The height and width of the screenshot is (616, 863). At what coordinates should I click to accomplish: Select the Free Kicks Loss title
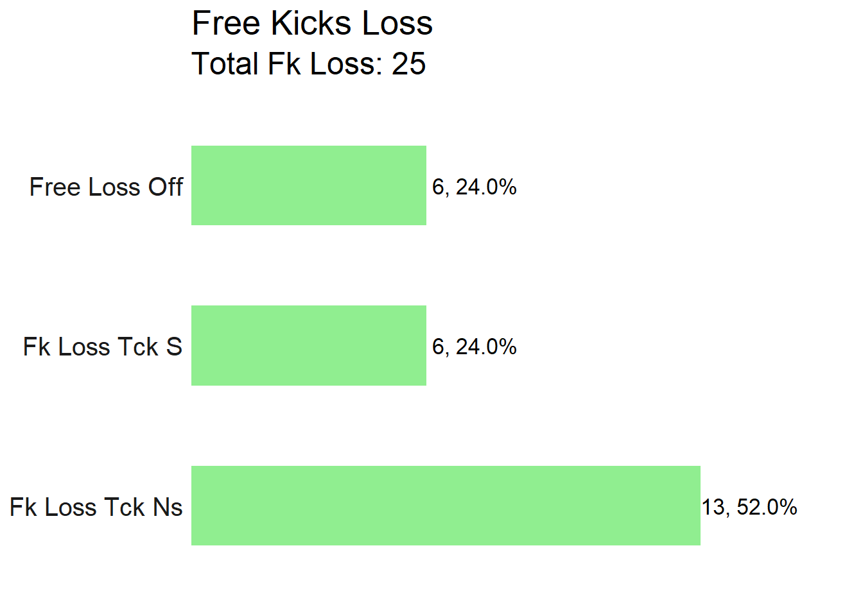pos(312,24)
